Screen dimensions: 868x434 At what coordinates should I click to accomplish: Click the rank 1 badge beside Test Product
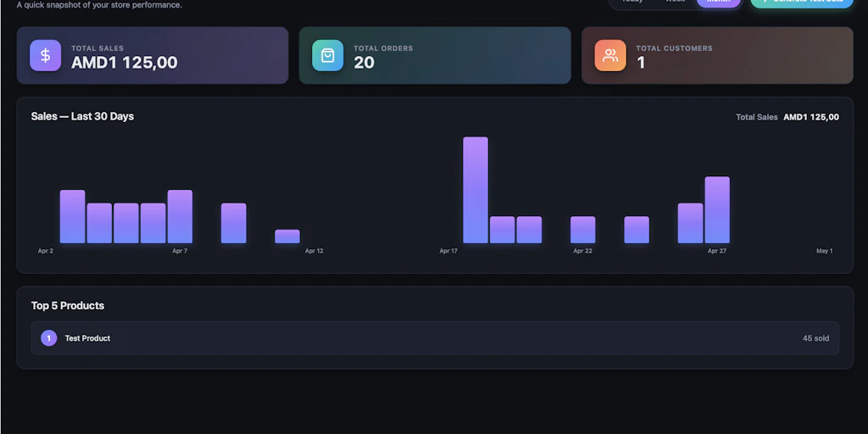pos(48,337)
